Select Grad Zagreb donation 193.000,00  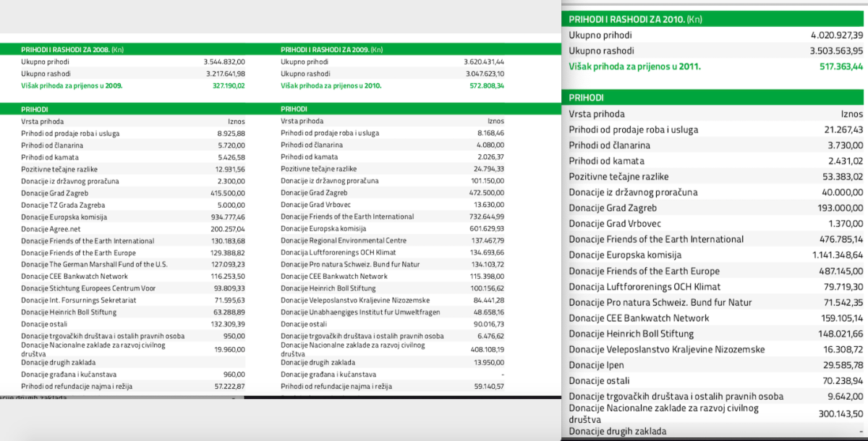coord(842,209)
